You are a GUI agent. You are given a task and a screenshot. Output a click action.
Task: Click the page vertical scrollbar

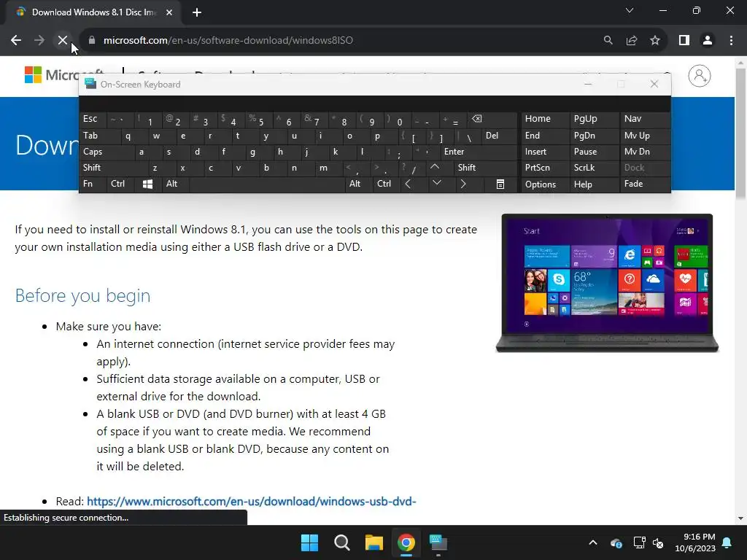(x=741, y=133)
